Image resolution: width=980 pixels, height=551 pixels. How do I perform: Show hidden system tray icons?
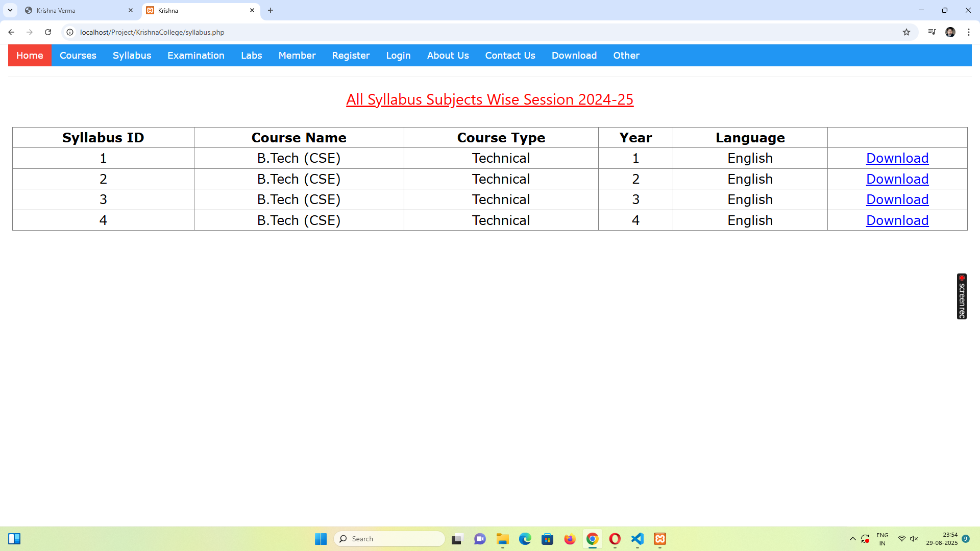[853, 539]
